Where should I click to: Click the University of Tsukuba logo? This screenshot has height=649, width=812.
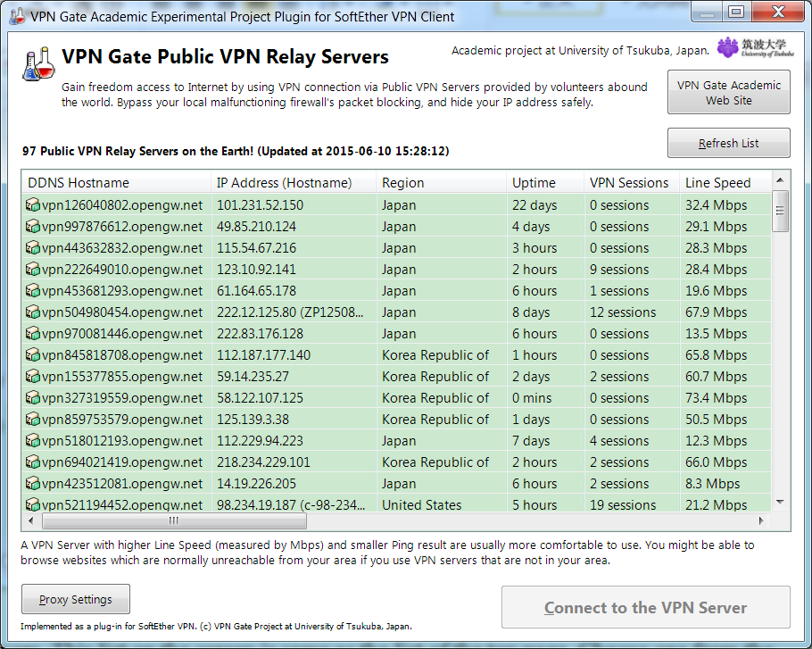click(x=755, y=47)
